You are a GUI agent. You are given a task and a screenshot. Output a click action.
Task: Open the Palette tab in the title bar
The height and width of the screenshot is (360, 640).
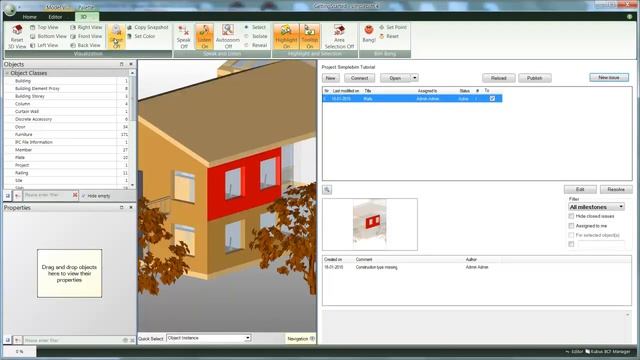(86, 7)
